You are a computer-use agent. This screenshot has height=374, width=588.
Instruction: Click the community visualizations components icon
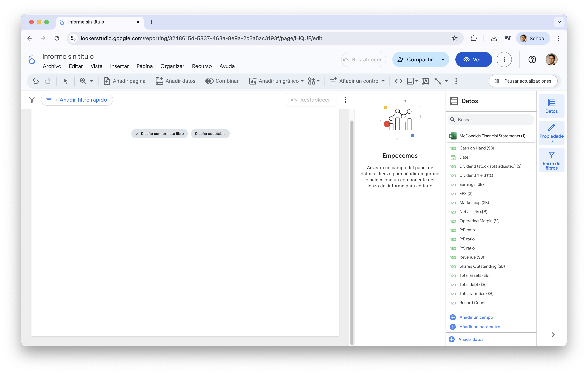313,81
